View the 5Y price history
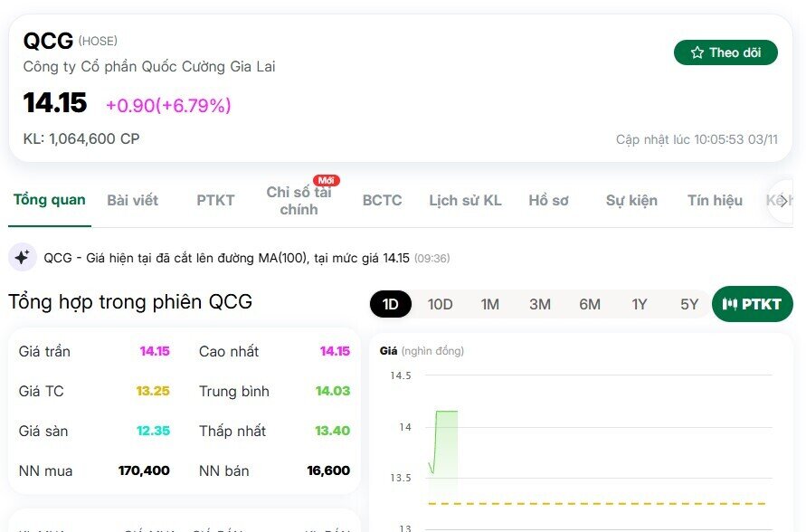The width and height of the screenshot is (806, 532). 687,304
